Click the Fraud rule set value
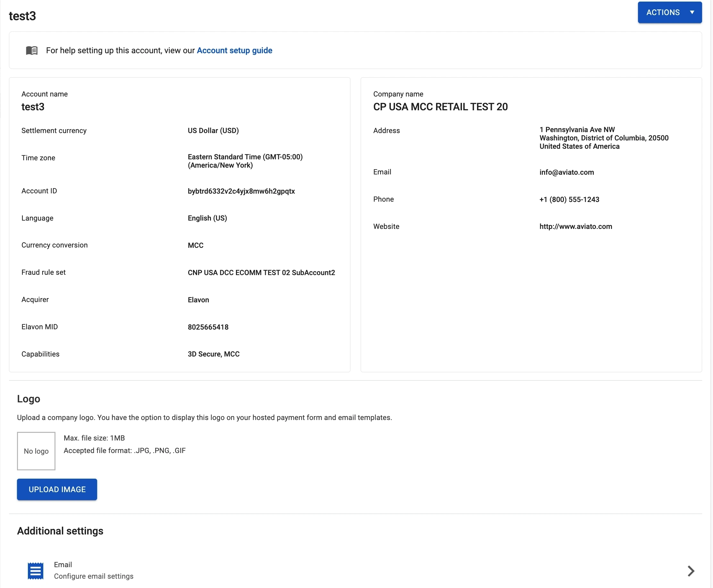The width and height of the screenshot is (713, 588). 261,273
